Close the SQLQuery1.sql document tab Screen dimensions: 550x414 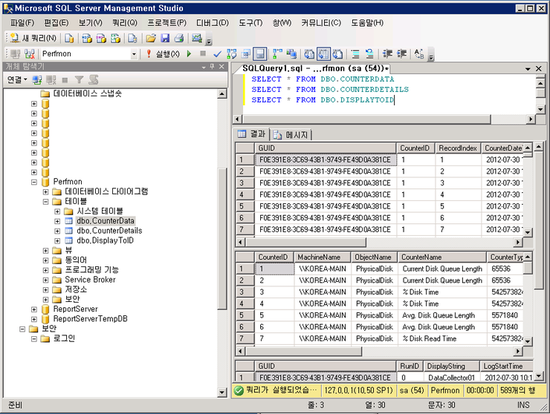click(538, 68)
